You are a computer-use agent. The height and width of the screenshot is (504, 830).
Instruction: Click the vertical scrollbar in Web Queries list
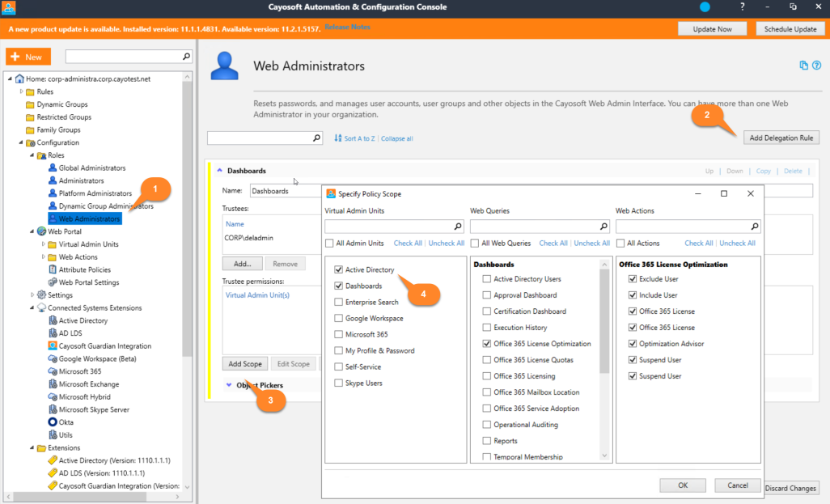coord(604,321)
